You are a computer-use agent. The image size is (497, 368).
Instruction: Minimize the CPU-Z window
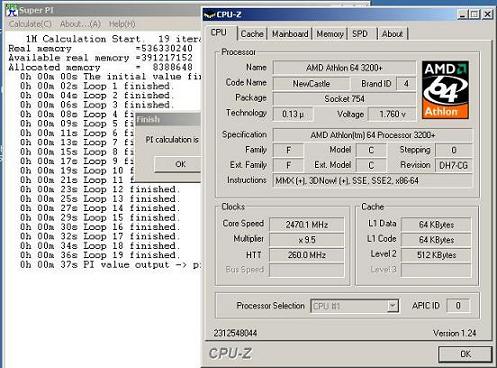(x=462, y=14)
